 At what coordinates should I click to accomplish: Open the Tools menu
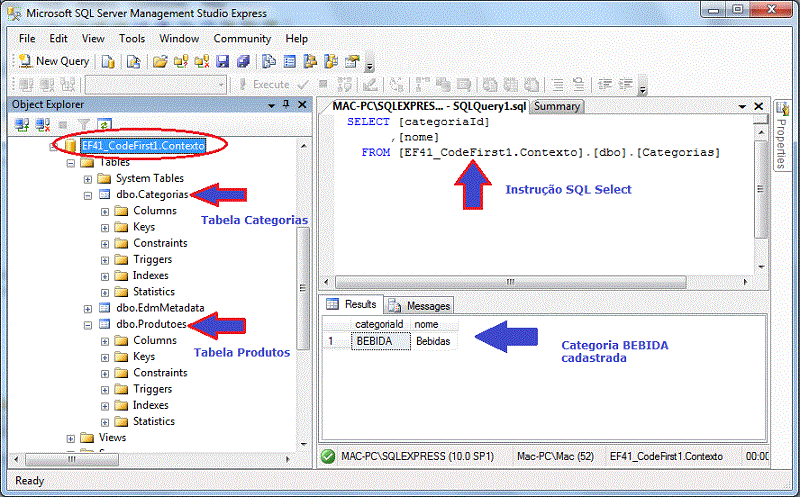[132, 39]
